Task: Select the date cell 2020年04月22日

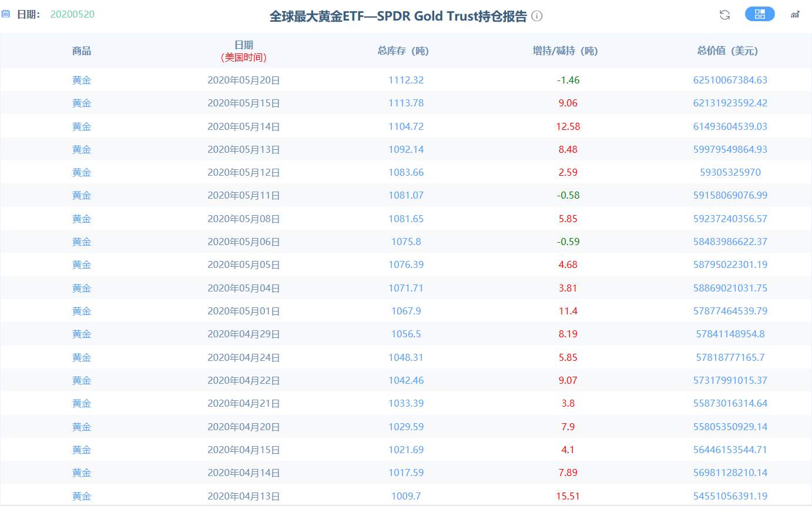Action: click(244, 380)
